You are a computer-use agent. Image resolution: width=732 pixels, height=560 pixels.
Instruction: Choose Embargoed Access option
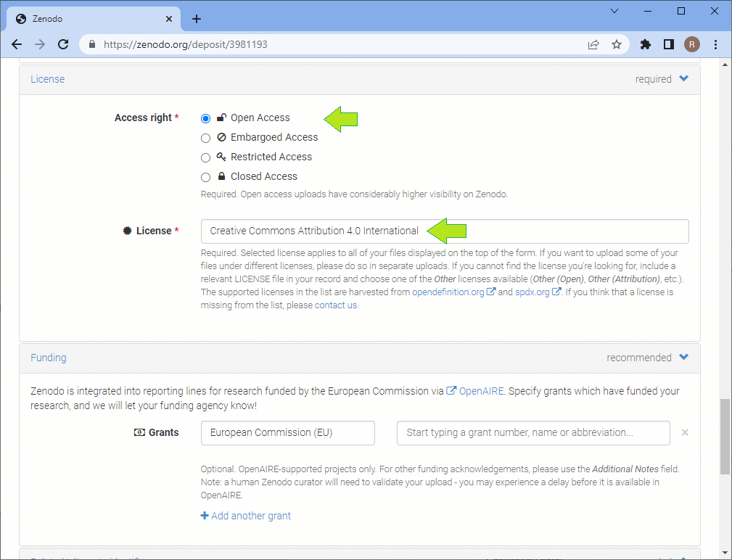pyautogui.click(x=206, y=138)
